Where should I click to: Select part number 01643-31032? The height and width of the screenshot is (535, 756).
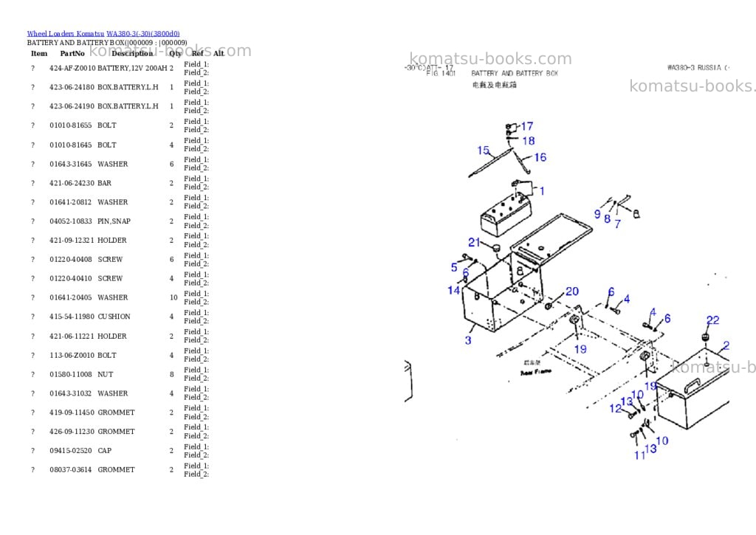[70, 394]
